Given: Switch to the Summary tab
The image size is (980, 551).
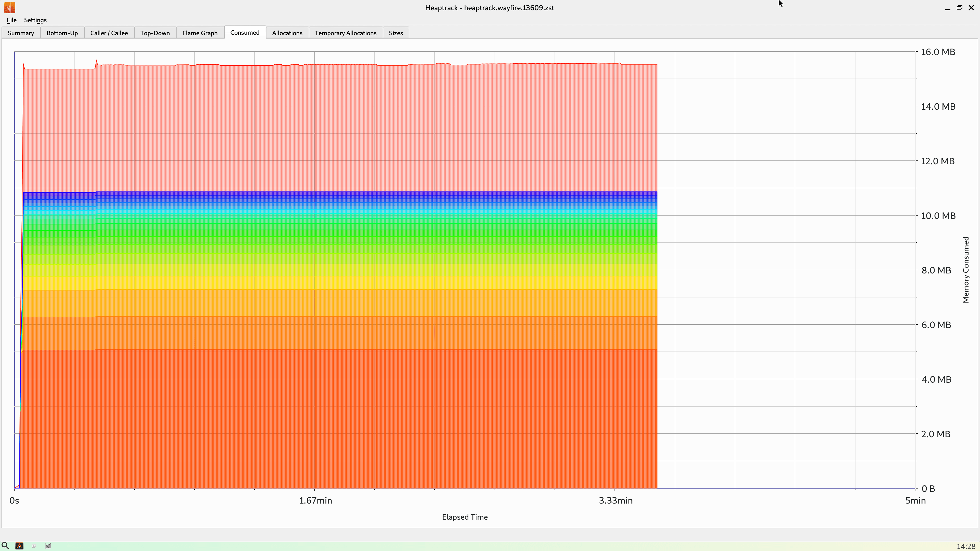Looking at the screenshot, I should (x=21, y=33).
